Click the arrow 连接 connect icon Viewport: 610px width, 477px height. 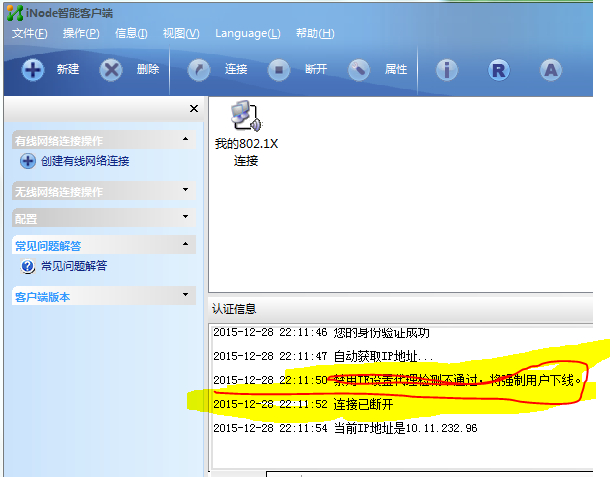click(x=199, y=70)
